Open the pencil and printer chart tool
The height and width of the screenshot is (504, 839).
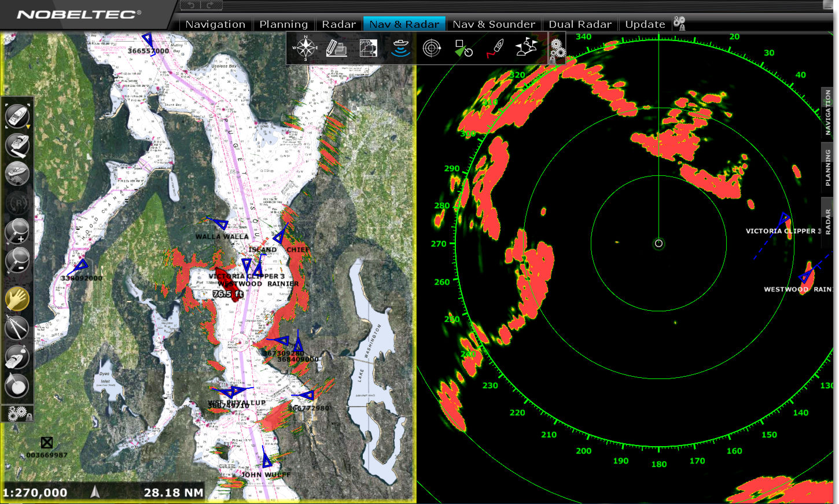[x=336, y=48]
